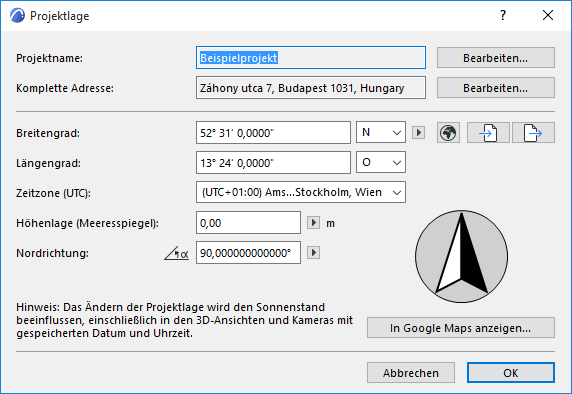
Task: Click the Nordrichtung label
Action: (x=53, y=253)
